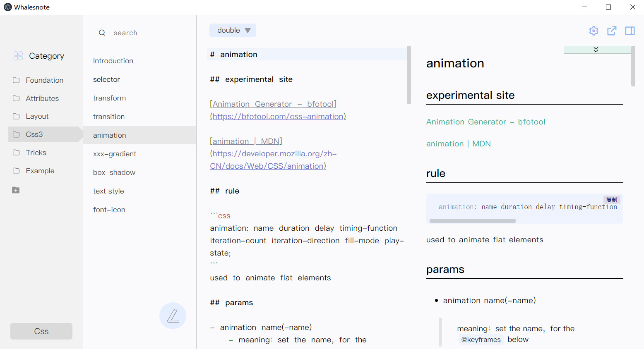Click the 'rule' heading in preview

click(x=436, y=173)
